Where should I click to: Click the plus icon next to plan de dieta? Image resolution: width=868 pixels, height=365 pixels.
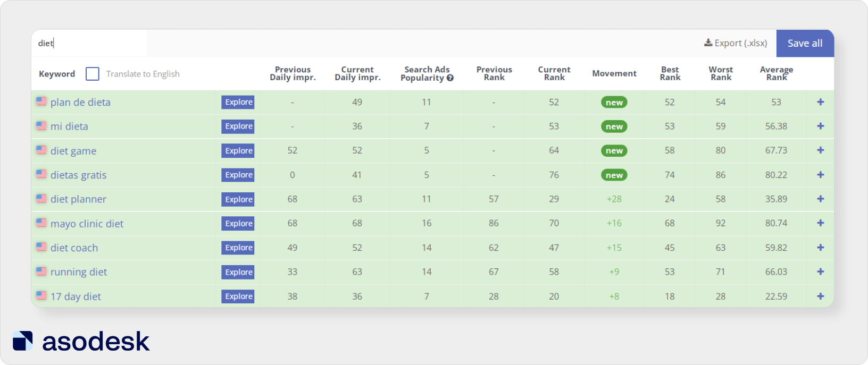point(821,102)
